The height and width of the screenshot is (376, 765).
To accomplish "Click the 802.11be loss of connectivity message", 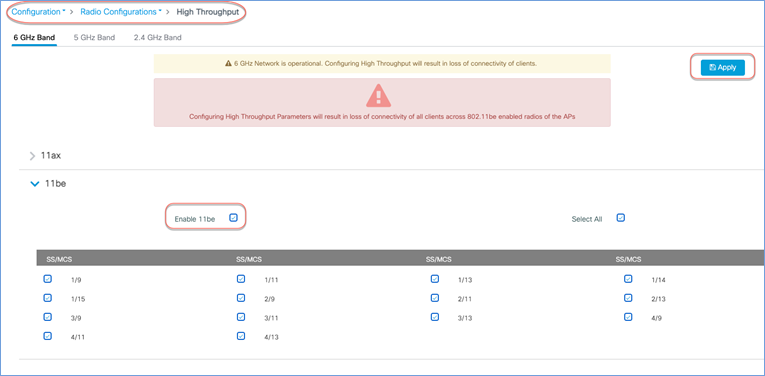I will click(382, 117).
